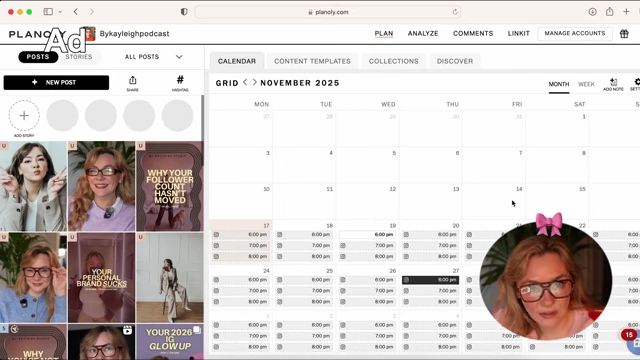
Task: Go back with Safari back arrow
Action: click(76, 12)
